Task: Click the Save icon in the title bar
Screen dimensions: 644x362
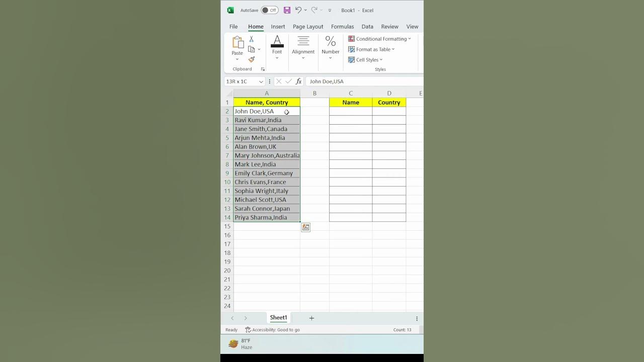Action: coord(287,10)
